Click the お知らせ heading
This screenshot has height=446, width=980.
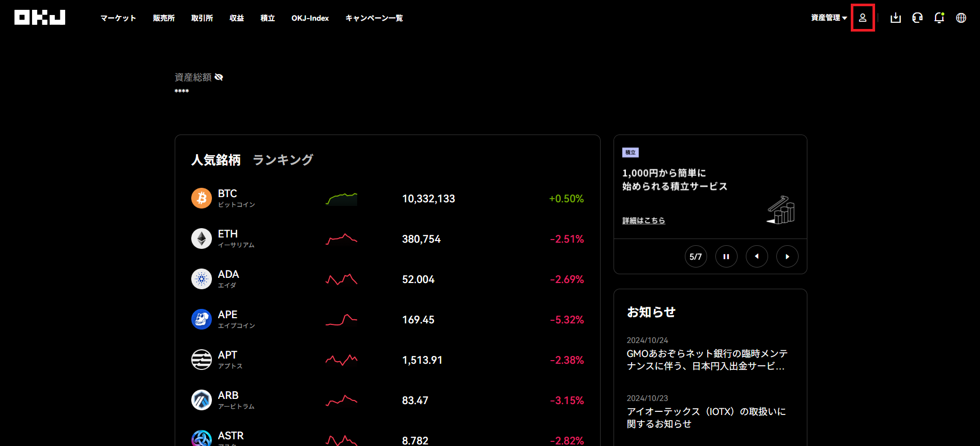tap(651, 312)
